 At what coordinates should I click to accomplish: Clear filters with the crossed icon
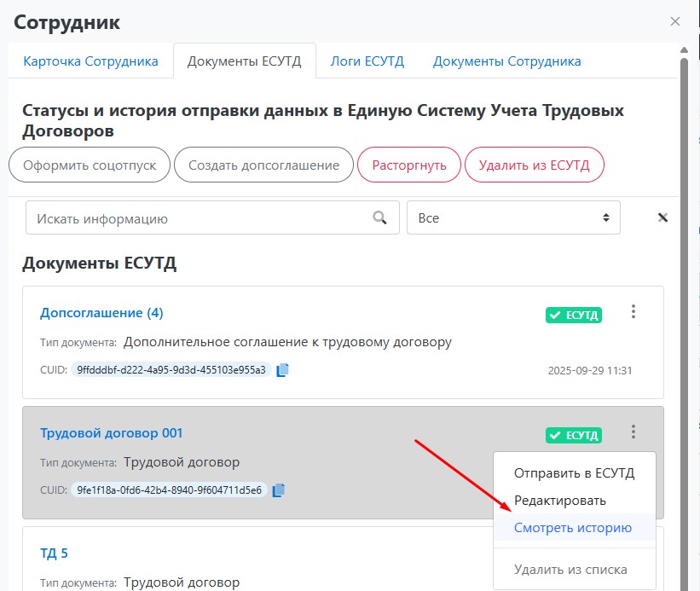tap(662, 217)
